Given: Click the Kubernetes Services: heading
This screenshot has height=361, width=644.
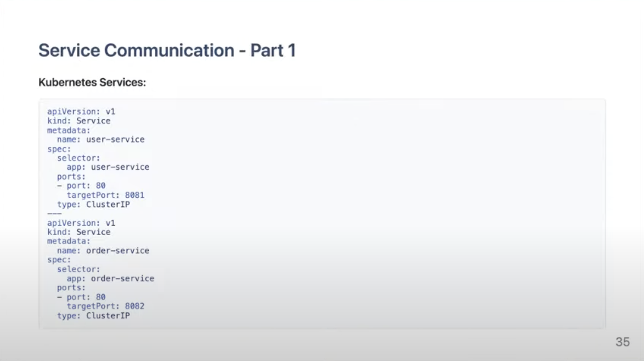Looking at the screenshot, I should point(92,82).
